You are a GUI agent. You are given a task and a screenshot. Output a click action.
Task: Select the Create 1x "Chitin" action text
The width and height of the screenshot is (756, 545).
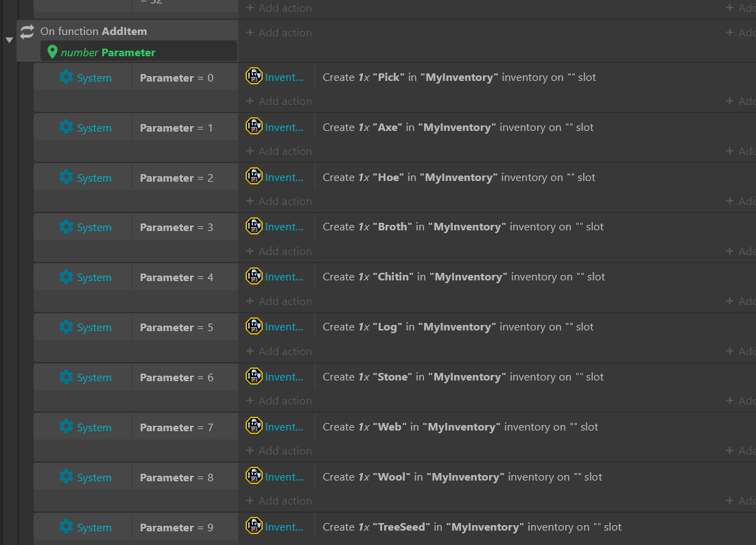pyautogui.click(x=464, y=277)
